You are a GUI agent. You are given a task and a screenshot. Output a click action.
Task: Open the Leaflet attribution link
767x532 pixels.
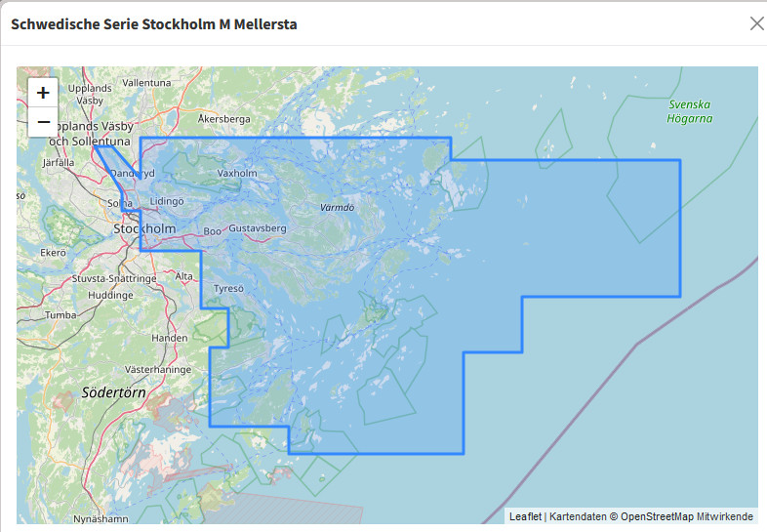click(525, 516)
